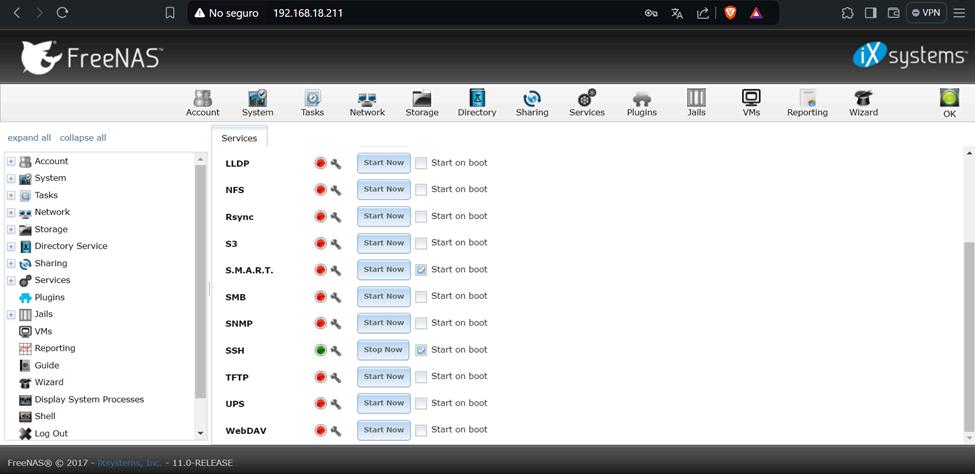Disable Start on boot for S.M.A.R.T.

coord(421,269)
